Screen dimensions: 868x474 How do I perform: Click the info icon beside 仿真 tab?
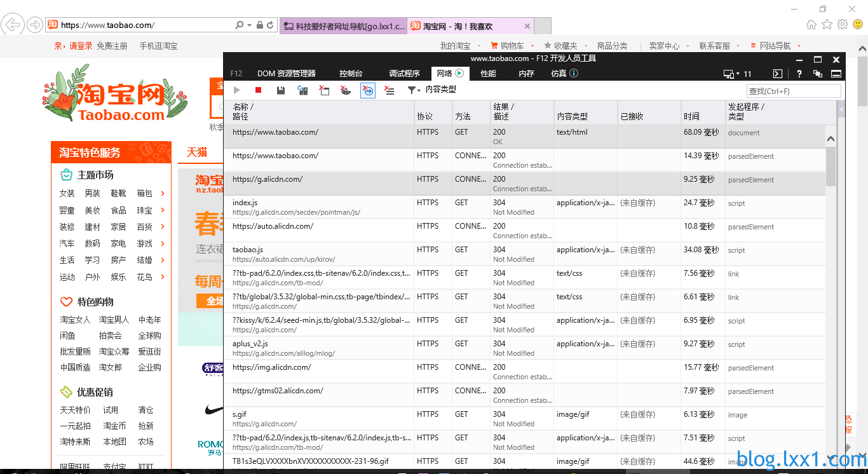click(574, 73)
